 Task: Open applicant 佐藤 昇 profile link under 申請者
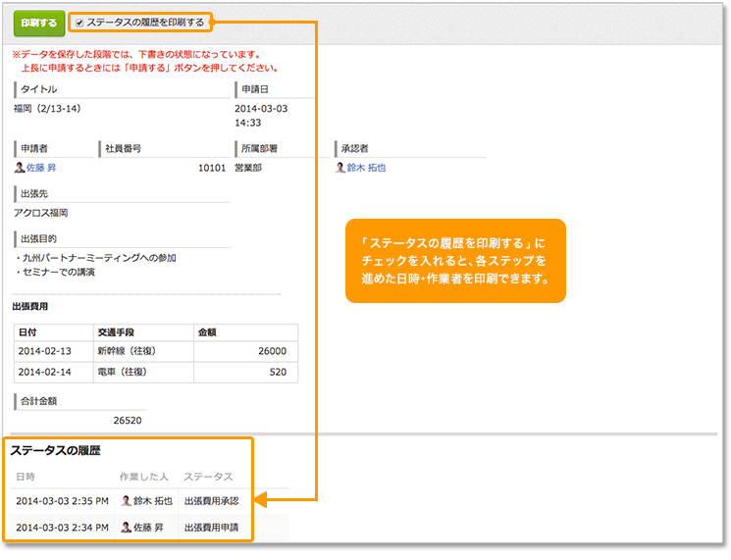point(40,168)
